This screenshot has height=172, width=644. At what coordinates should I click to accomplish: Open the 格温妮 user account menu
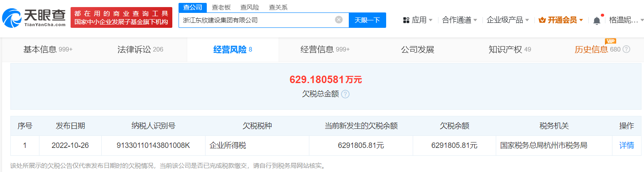[626, 20]
